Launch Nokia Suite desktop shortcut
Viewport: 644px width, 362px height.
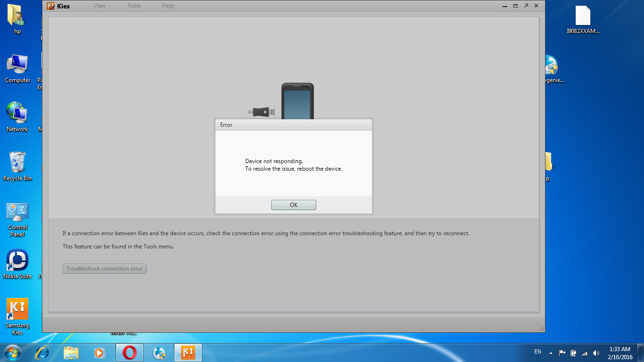coord(17,264)
